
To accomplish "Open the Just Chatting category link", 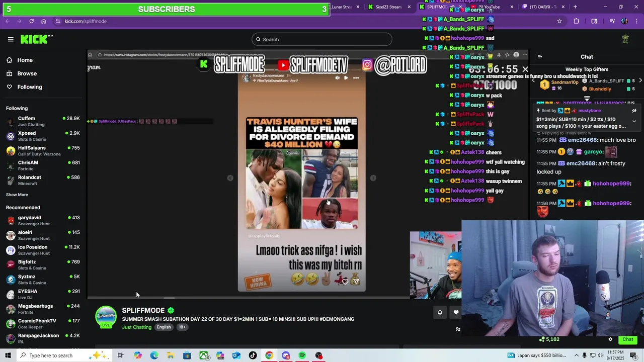I will [x=136, y=327].
